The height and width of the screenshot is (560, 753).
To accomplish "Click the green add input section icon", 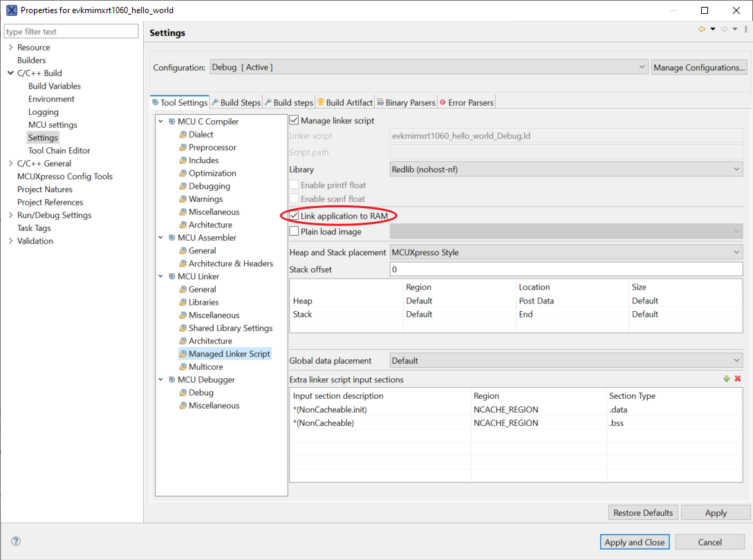I will [x=727, y=379].
